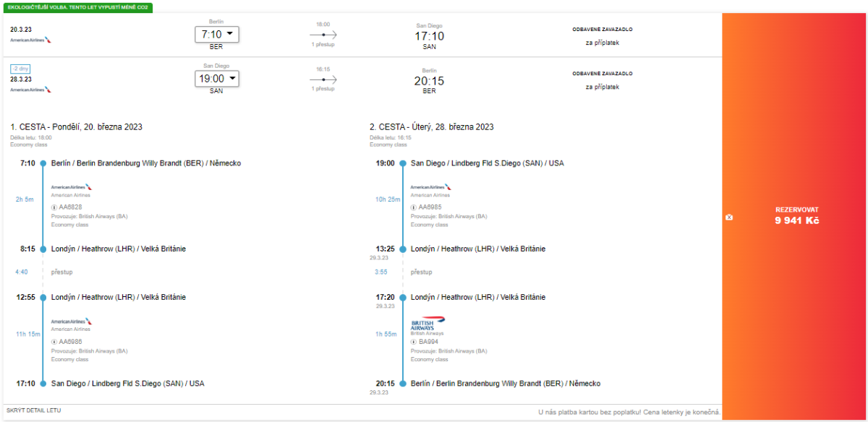This screenshot has width=868, height=422.
Task: Select the 2. CESTA return trip heading
Action: (x=431, y=126)
